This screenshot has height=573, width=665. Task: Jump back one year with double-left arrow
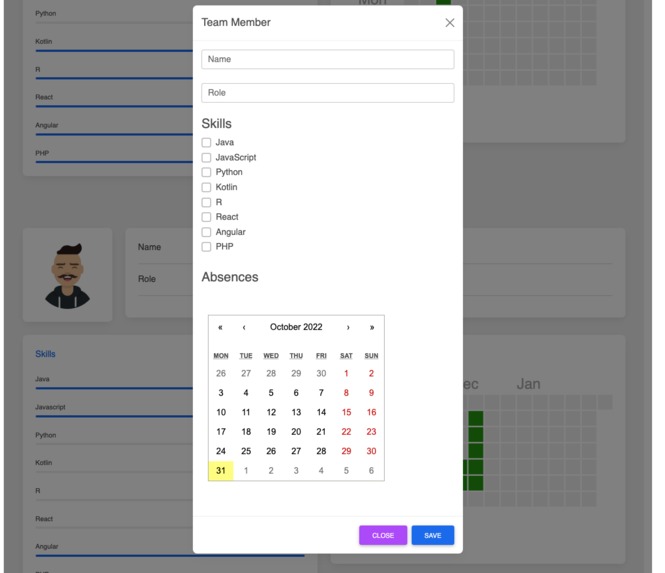point(220,327)
